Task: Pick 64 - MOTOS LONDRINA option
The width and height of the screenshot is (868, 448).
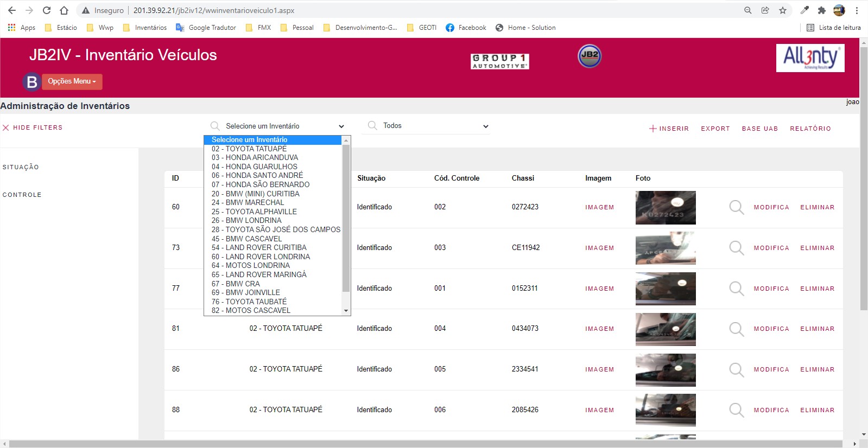Action: pyautogui.click(x=273, y=265)
